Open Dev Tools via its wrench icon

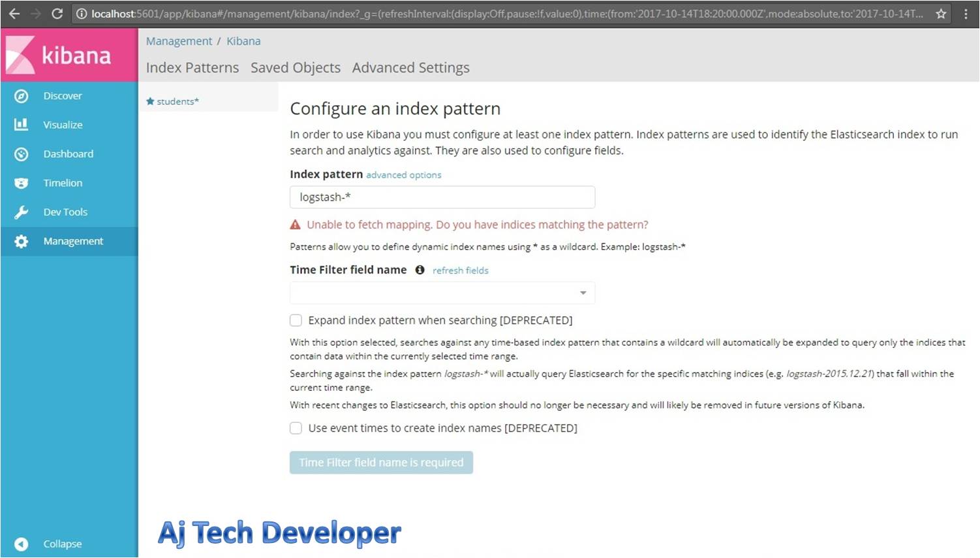click(x=22, y=212)
